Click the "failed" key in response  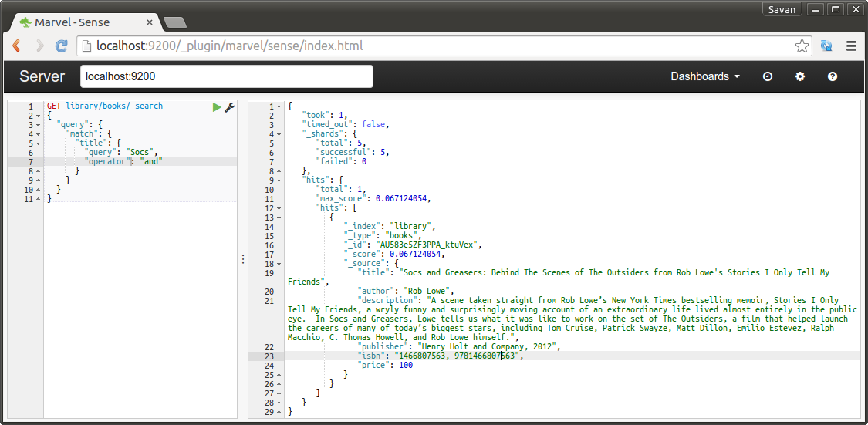[334, 161]
